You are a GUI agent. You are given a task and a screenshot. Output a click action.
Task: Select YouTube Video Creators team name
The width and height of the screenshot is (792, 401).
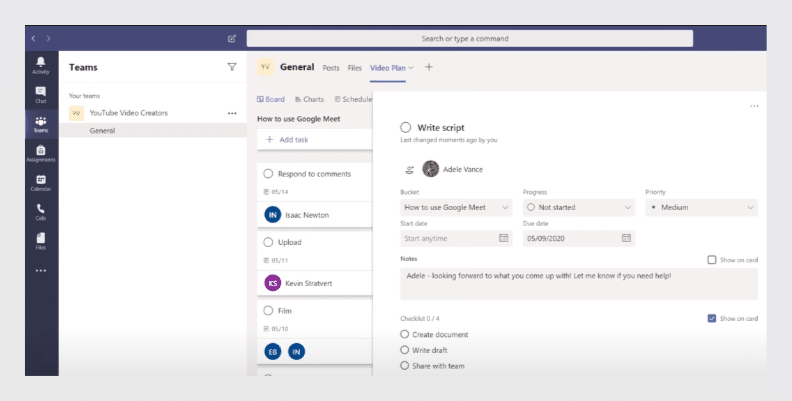(129, 113)
